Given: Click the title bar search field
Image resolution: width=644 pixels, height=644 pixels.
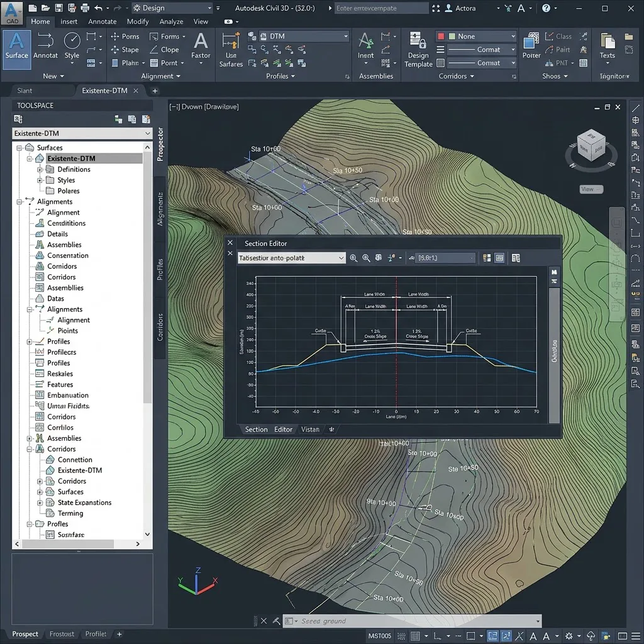Looking at the screenshot, I should point(381,8).
